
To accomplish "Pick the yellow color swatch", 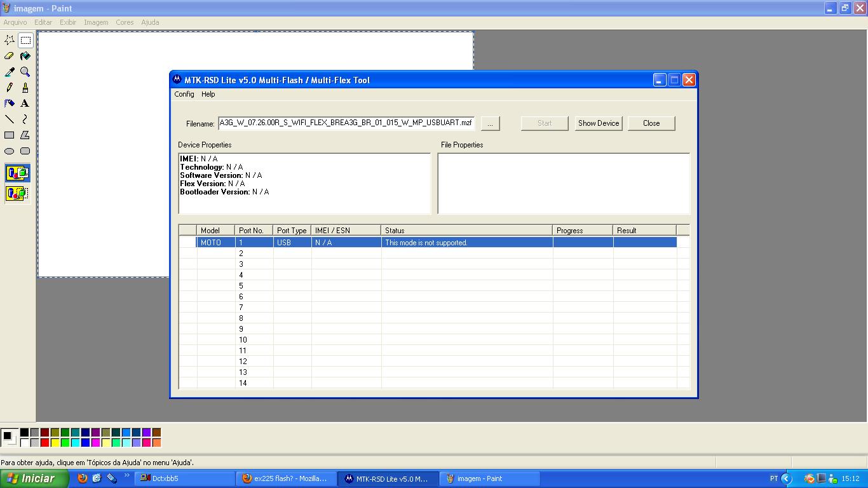I will coord(55,442).
